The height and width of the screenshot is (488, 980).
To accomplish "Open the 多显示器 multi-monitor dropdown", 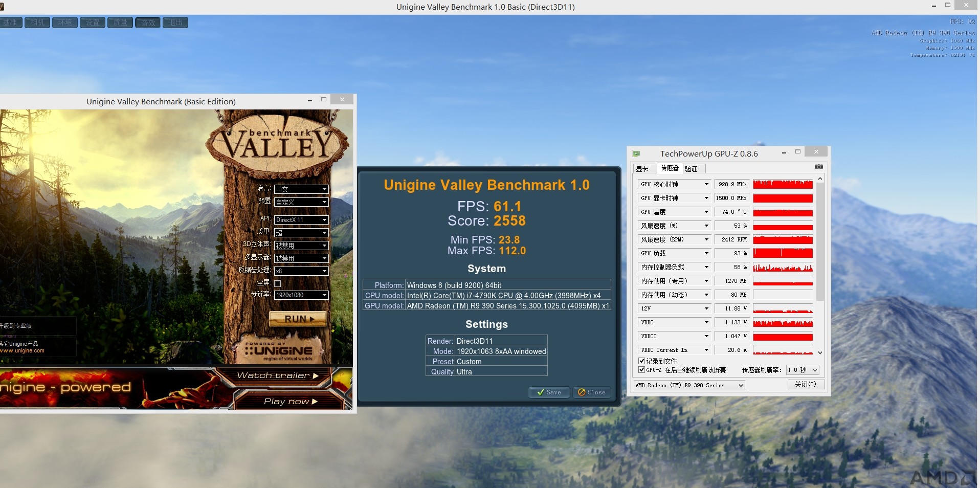I will [301, 258].
